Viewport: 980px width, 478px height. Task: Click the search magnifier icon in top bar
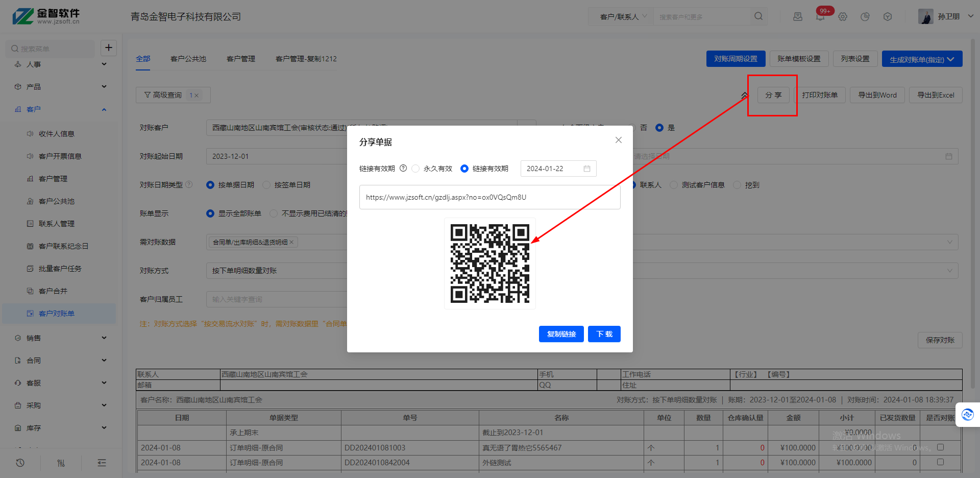click(758, 16)
